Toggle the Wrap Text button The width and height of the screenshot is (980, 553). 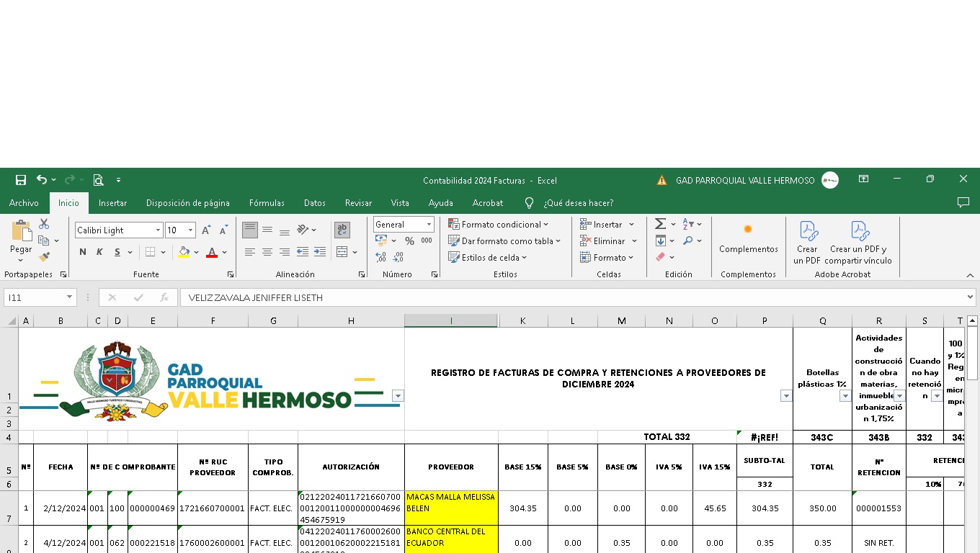coord(342,230)
